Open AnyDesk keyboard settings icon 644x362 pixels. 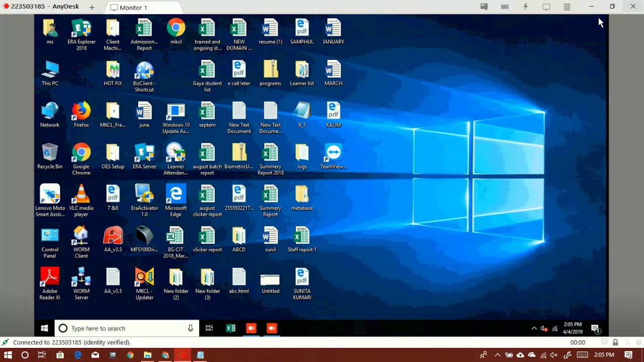(505, 7)
